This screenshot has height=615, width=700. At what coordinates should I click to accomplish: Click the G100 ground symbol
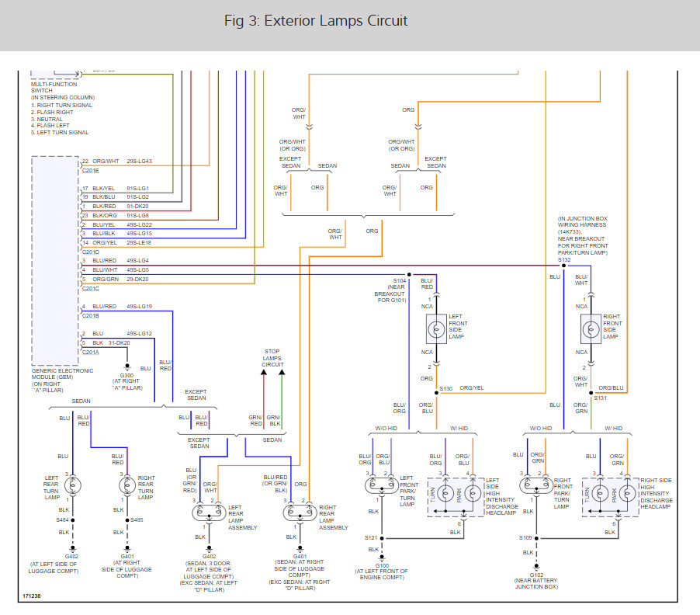click(382, 558)
